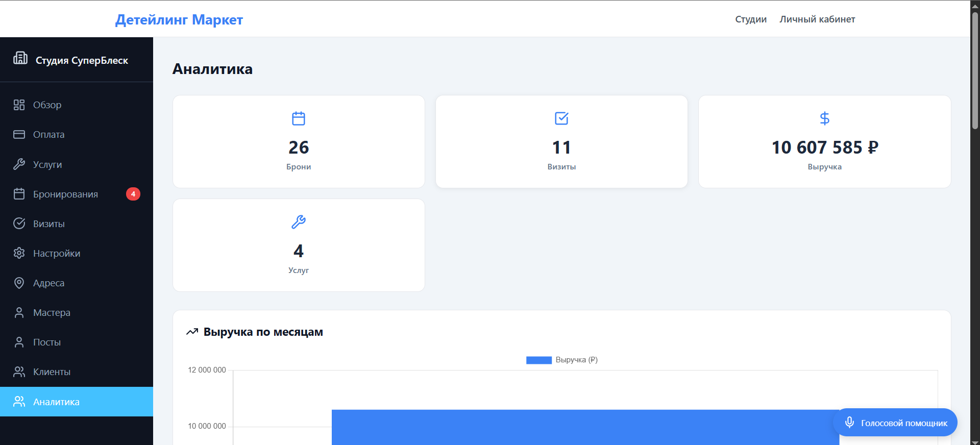Click the Визиты check-circle icon

point(19,224)
